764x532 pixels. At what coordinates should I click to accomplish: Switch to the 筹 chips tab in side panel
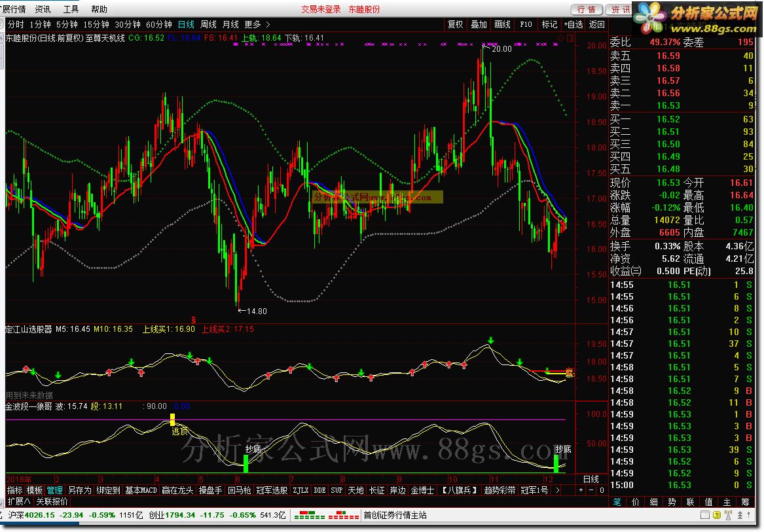(x=746, y=502)
